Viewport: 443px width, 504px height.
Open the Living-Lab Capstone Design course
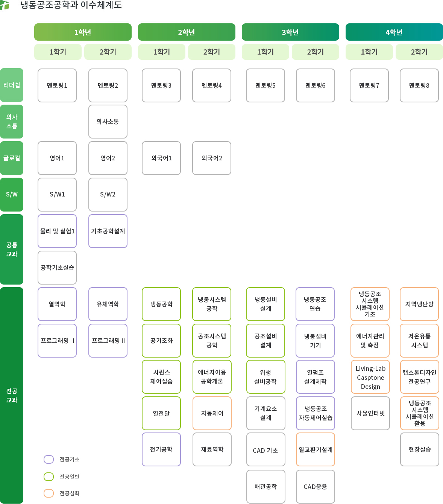point(370,377)
